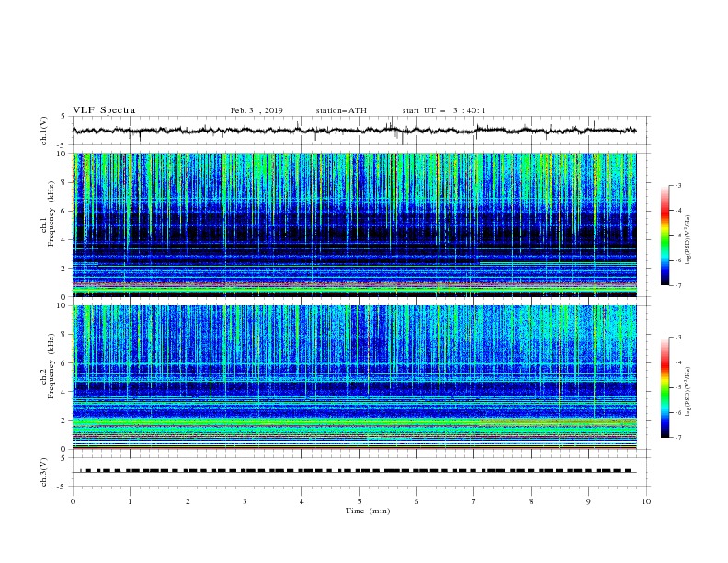Click the ch.2 spectrogram color bar

(665, 387)
